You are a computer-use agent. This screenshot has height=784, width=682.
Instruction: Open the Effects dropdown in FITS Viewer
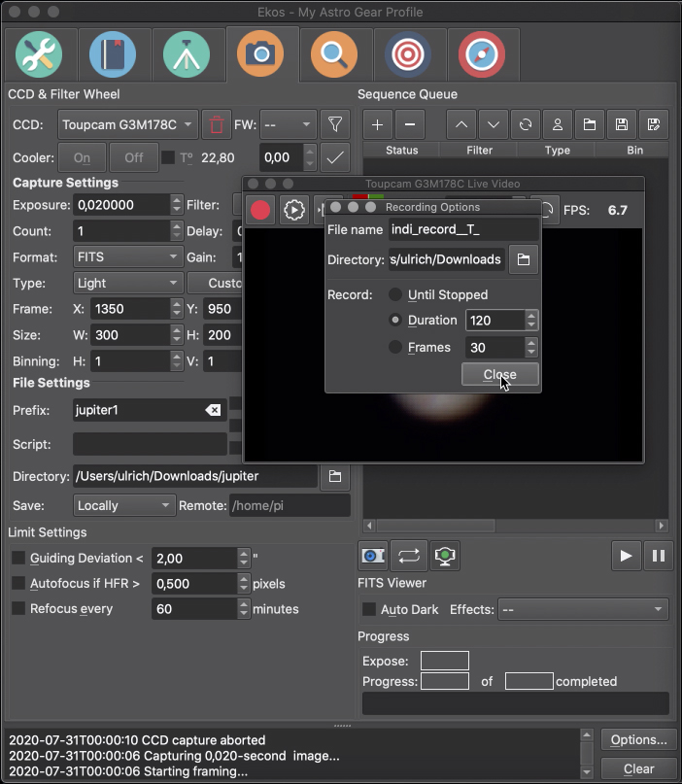pyautogui.click(x=583, y=609)
